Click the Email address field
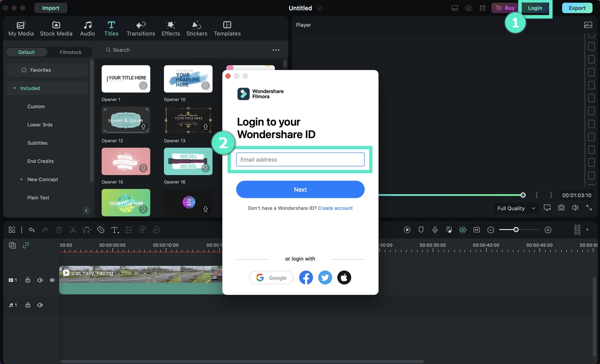 point(300,160)
